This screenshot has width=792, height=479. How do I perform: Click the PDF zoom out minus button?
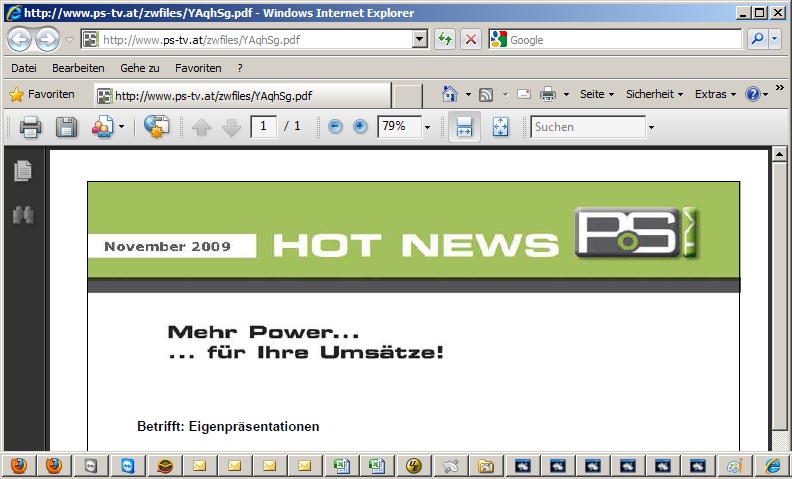[335, 126]
